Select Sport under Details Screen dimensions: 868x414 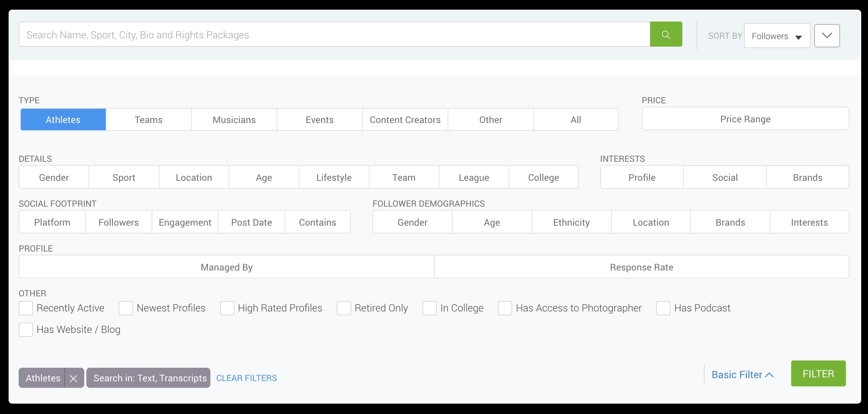pyautogui.click(x=124, y=177)
